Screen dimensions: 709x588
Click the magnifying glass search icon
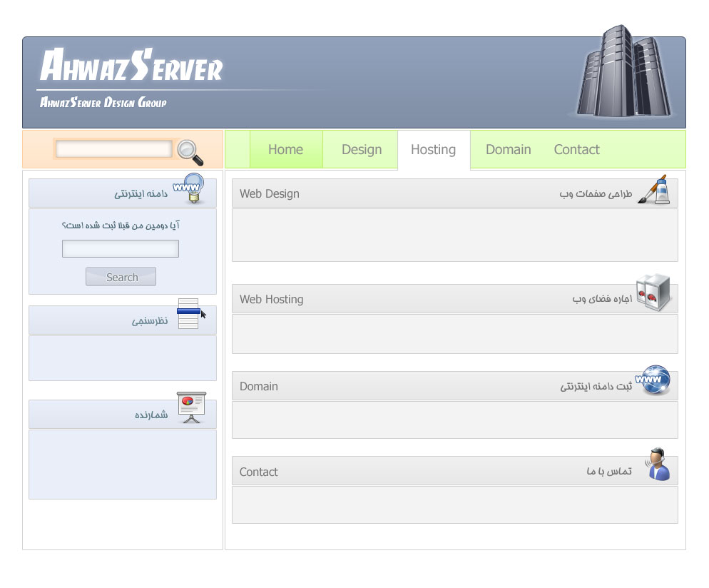(190, 153)
